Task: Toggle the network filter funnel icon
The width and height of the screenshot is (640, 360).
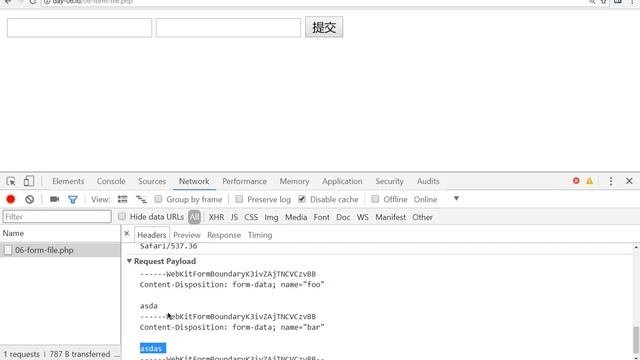Action: click(73, 200)
